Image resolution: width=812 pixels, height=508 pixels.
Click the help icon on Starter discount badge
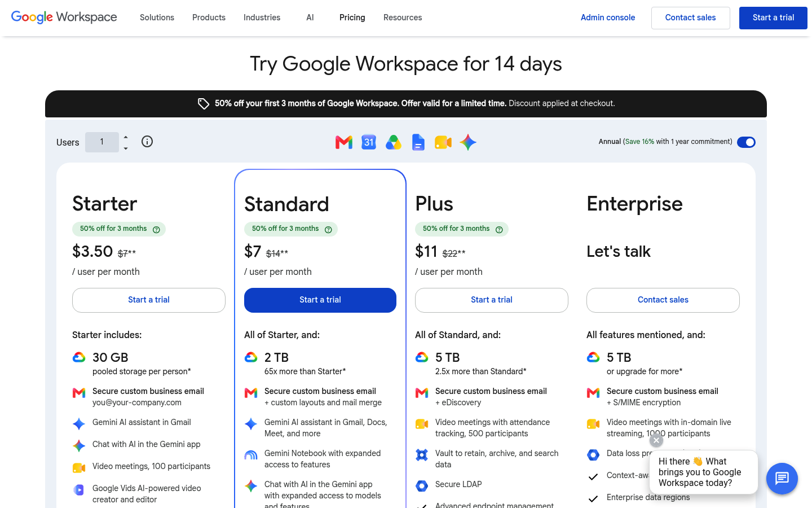point(156,229)
